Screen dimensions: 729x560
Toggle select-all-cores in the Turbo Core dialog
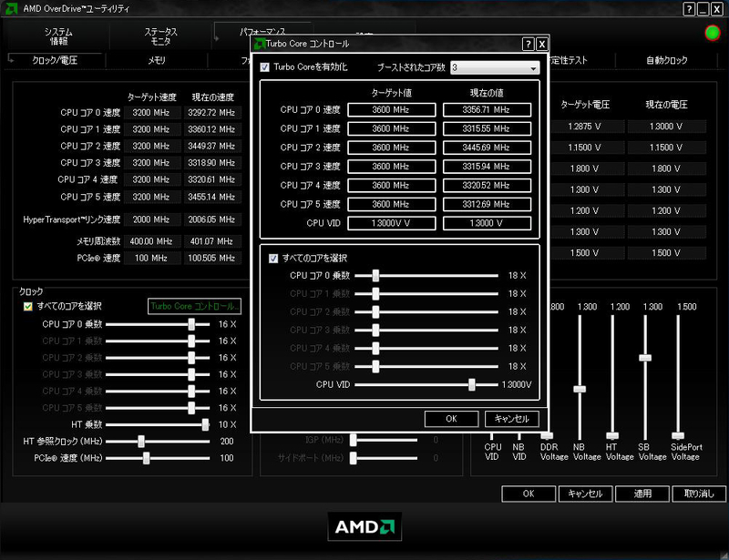(273, 259)
